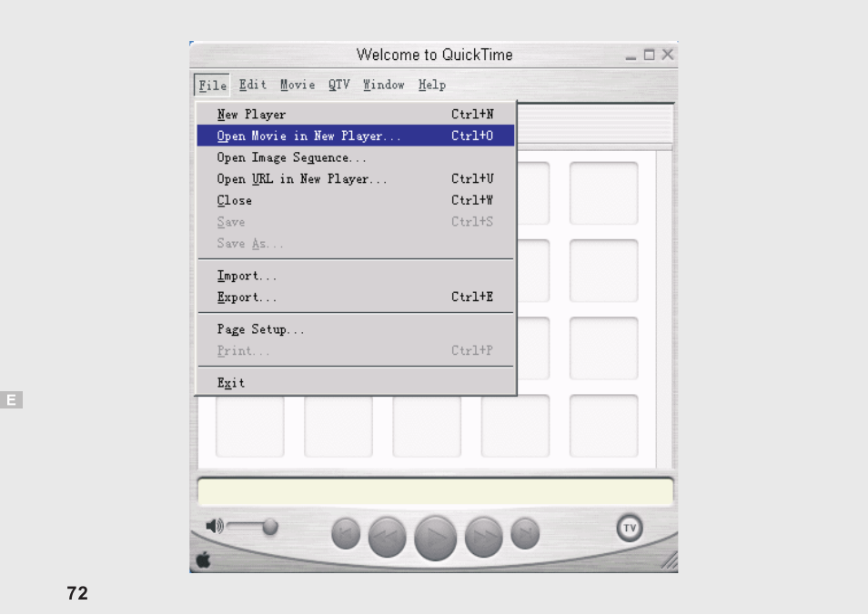Select Open Movie in New Player
The height and width of the screenshot is (615, 868).
(x=356, y=136)
